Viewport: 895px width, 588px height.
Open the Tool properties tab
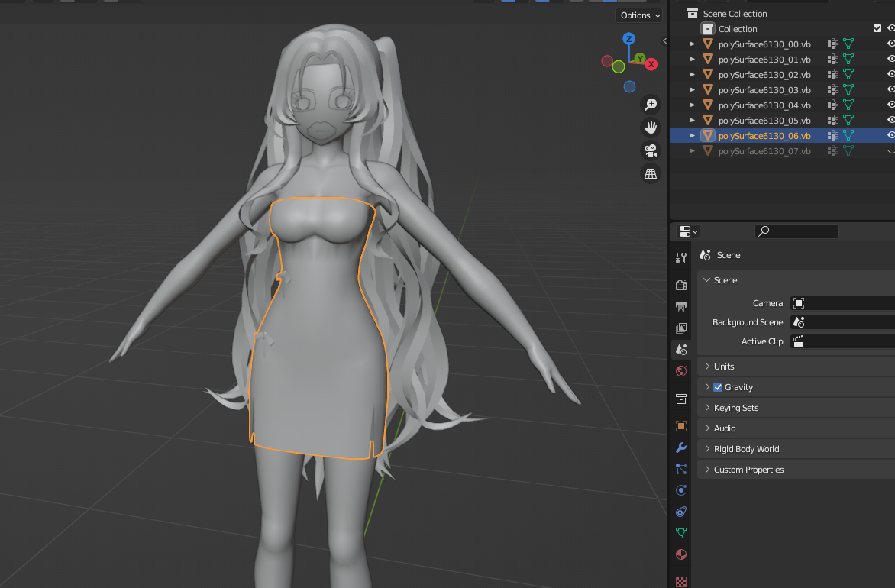tap(681, 258)
